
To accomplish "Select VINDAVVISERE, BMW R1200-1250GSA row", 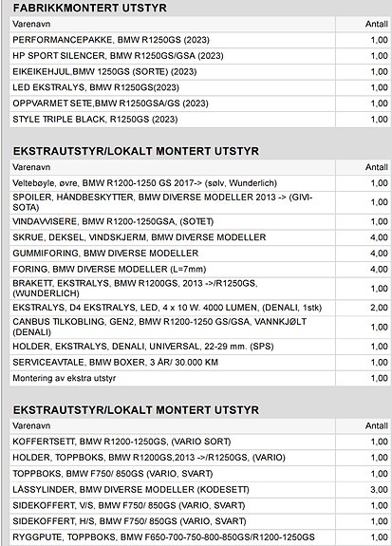I will (200, 221).
